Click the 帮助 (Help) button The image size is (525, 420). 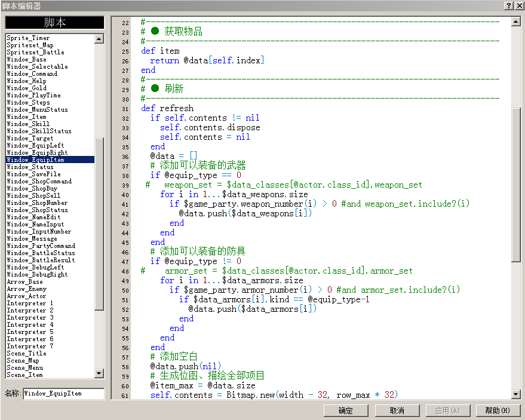pos(498,410)
